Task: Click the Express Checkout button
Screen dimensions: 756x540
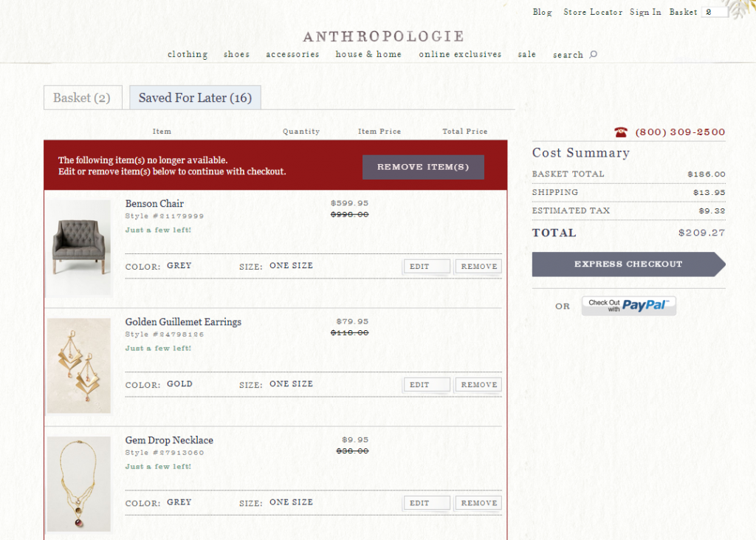Action: tap(629, 264)
